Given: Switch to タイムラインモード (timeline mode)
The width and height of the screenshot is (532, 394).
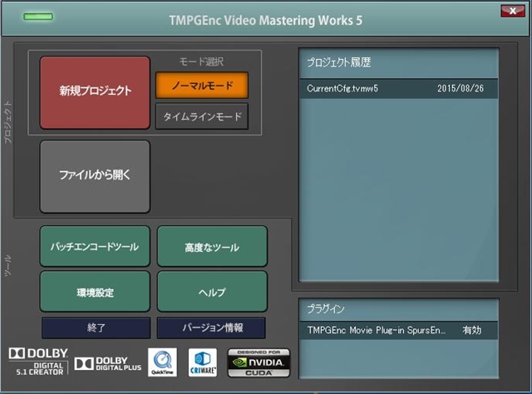Looking at the screenshot, I should tap(202, 116).
